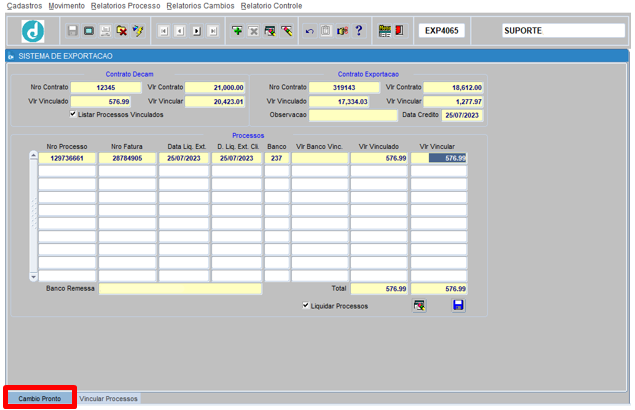This screenshot has height=410, width=635.
Task: Open the Cadastros menu
Action: point(25,6)
